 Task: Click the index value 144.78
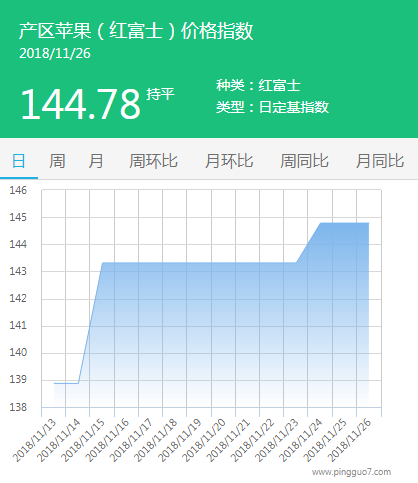coord(80,104)
